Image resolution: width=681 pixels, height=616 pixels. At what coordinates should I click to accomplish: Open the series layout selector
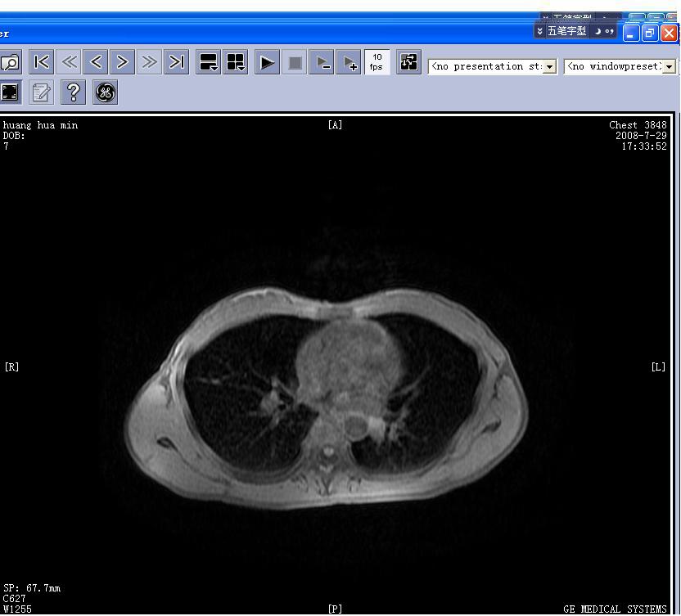(209, 62)
